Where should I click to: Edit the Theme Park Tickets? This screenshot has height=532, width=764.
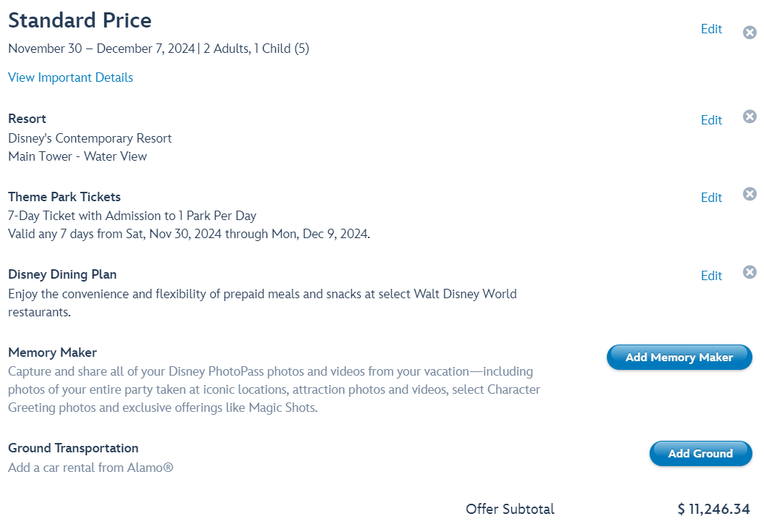pos(711,198)
